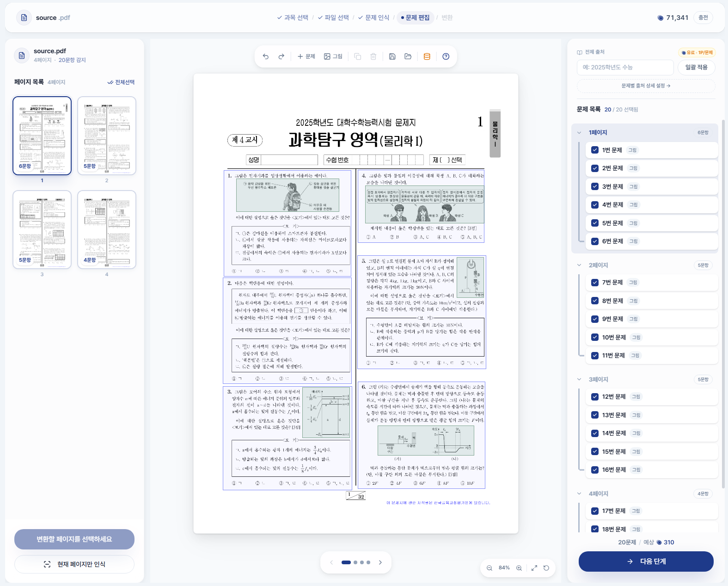Image resolution: width=728 pixels, height=586 pixels.
Task: Select the 변환 step
Action: pyautogui.click(x=447, y=18)
